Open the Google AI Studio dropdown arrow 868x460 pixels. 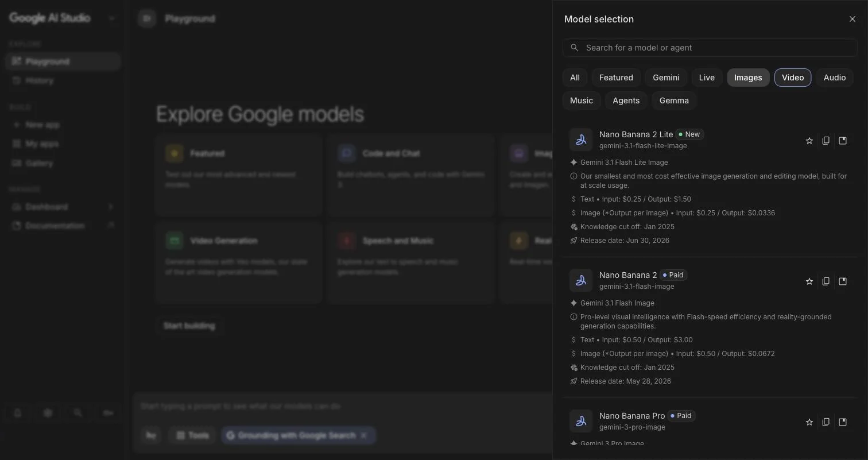(111, 18)
